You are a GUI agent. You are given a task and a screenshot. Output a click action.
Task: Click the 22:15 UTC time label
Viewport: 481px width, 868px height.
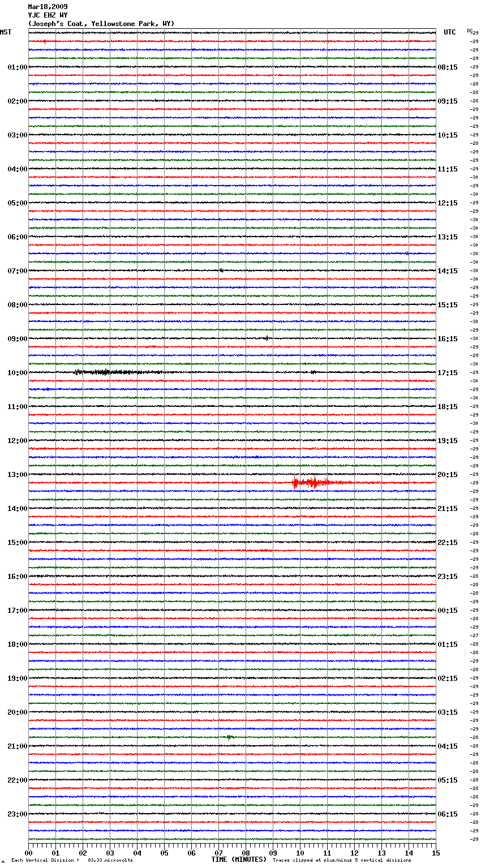pyautogui.click(x=448, y=543)
